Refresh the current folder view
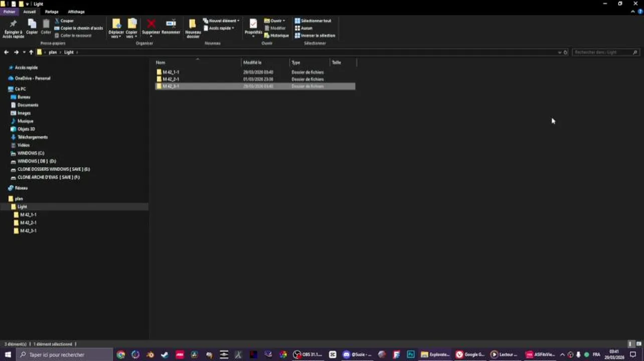The width and height of the screenshot is (644, 361). tap(565, 52)
